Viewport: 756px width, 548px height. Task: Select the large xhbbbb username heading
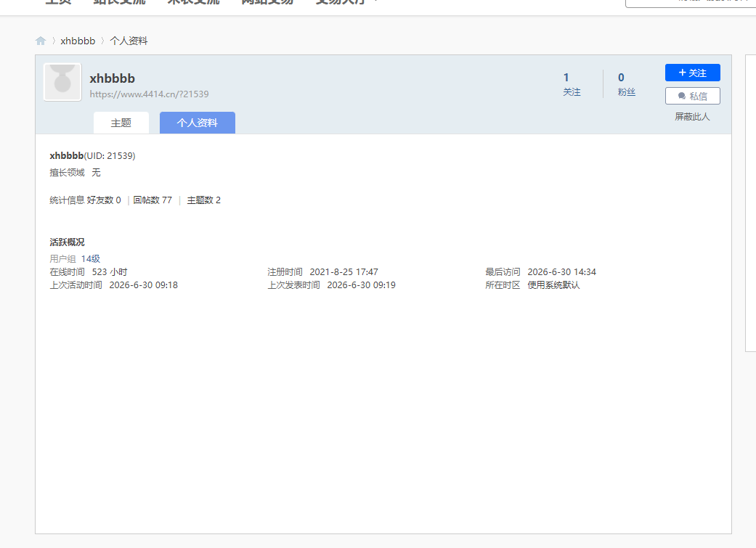coord(113,78)
